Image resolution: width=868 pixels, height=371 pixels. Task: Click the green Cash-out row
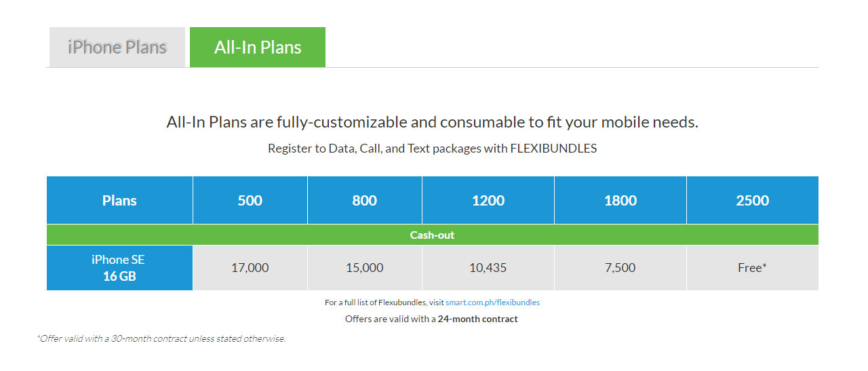[433, 235]
